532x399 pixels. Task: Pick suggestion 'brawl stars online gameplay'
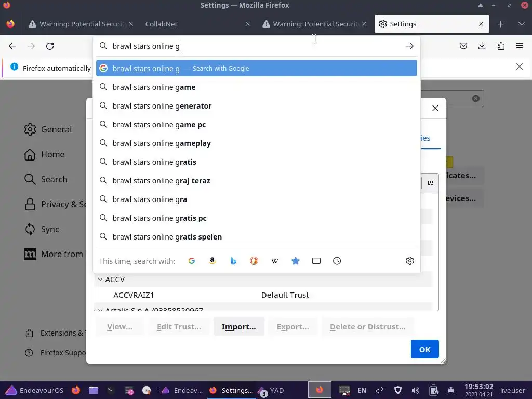pos(257,143)
